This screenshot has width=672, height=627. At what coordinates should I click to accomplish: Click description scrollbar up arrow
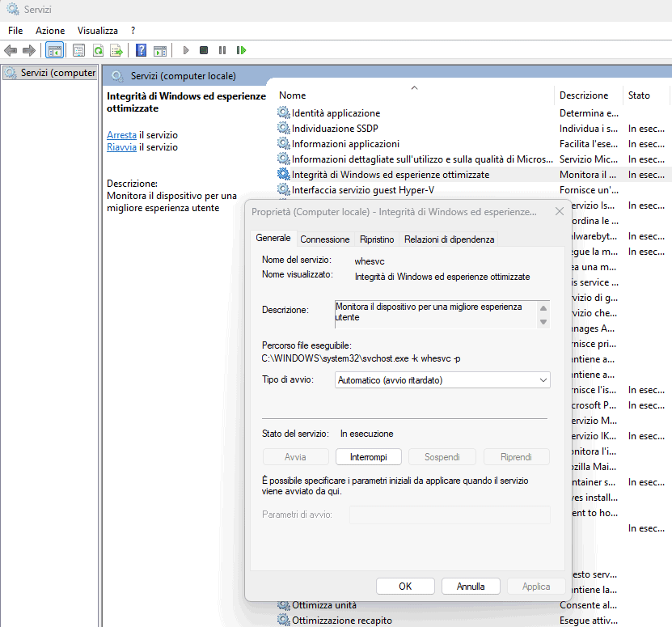(x=543, y=308)
